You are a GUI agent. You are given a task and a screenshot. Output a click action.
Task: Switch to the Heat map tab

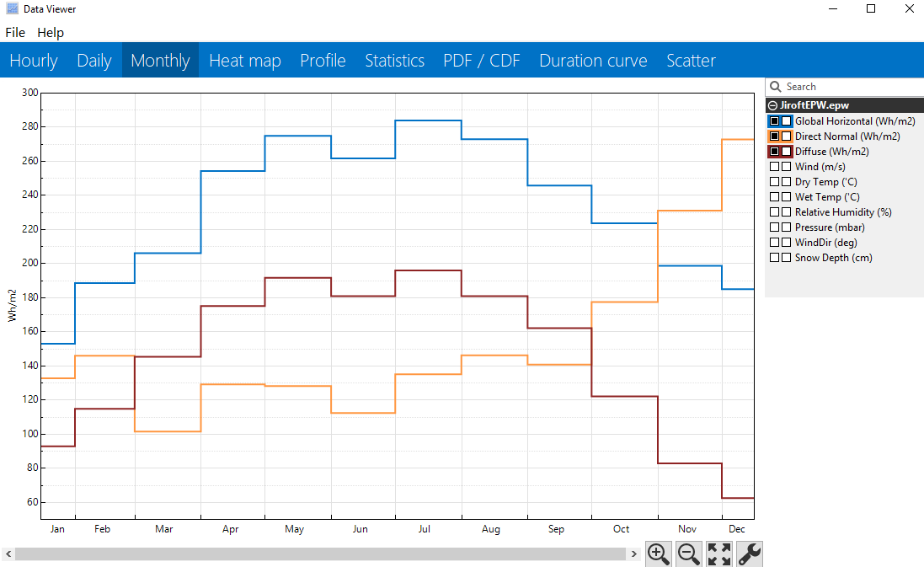click(x=244, y=61)
